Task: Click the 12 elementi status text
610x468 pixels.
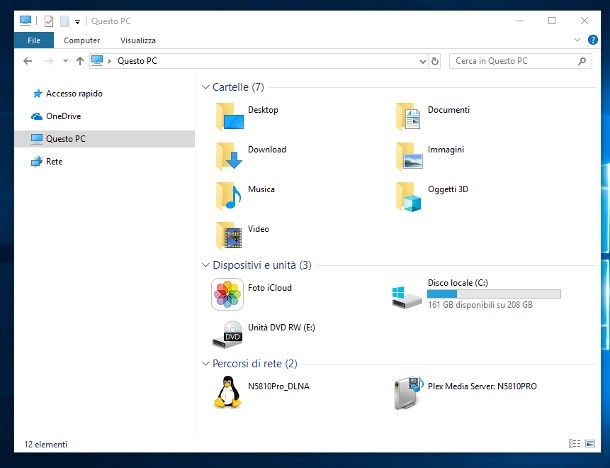Action: tap(46, 444)
